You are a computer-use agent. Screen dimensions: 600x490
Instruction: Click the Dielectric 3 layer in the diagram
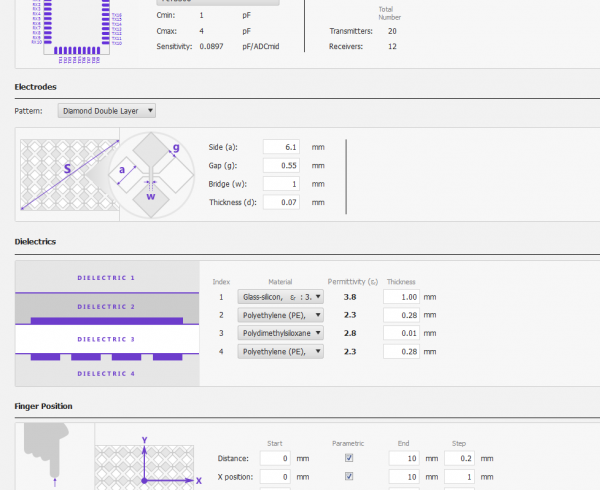tap(107, 339)
